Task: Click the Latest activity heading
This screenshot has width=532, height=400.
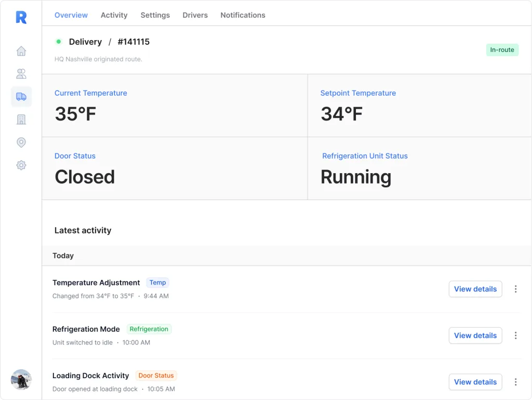Action: (83, 230)
